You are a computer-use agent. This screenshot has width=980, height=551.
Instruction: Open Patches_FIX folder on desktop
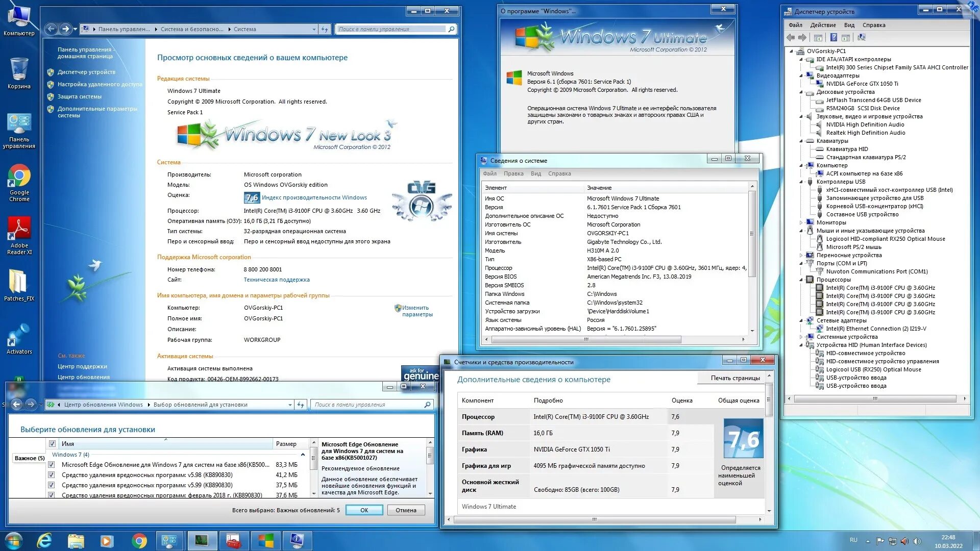pyautogui.click(x=19, y=282)
